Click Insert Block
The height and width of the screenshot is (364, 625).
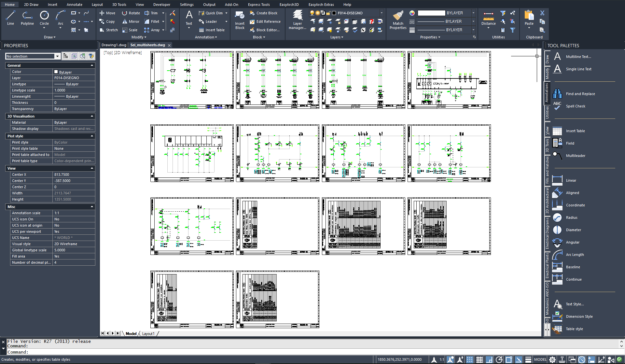pyautogui.click(x=240, y=20)
